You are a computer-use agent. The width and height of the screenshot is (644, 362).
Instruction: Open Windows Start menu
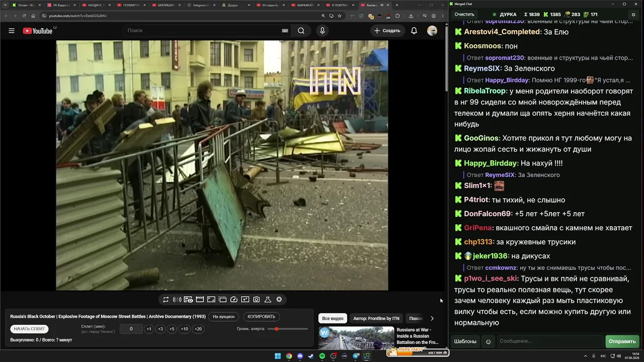tap(278, 356)
